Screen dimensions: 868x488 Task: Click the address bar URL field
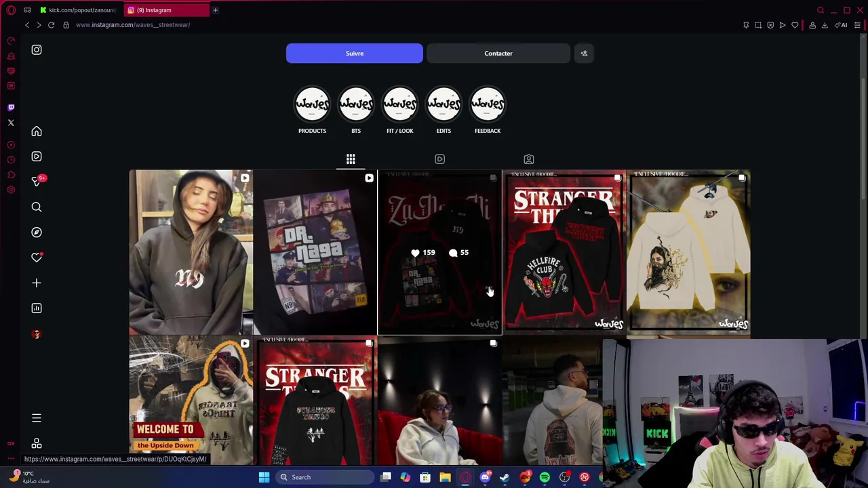pyautogui.click(x=400, y=25)
